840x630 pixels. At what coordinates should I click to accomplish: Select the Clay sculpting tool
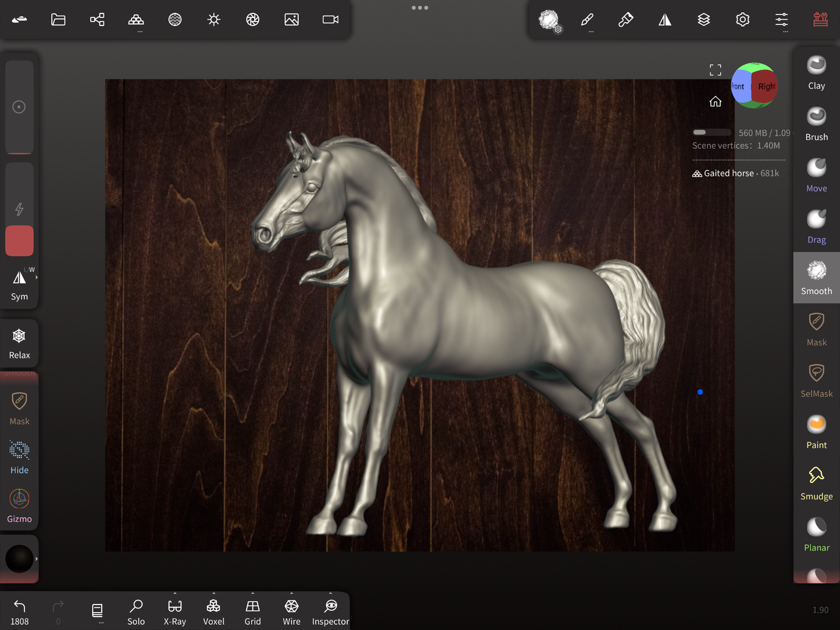coord(816,73)
